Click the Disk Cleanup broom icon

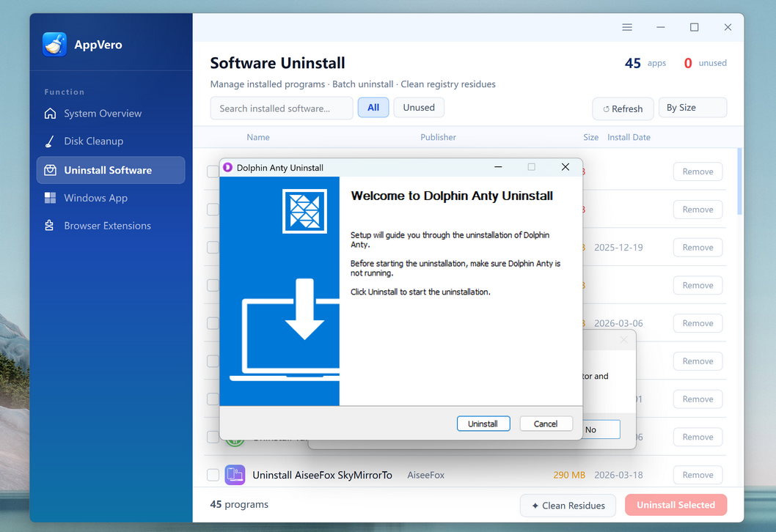point(50,141)
